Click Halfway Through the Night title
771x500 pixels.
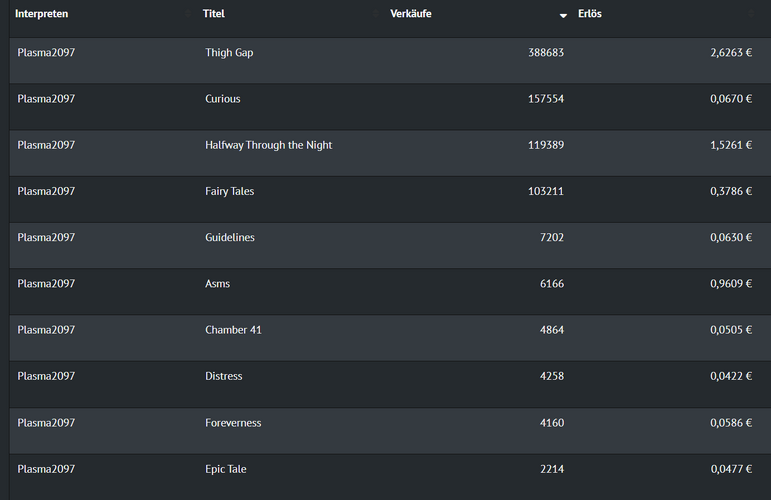[x=268, y=145]
